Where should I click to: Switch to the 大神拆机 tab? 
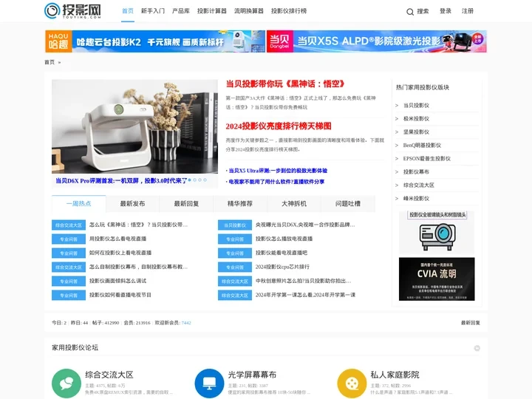(294, 204)
